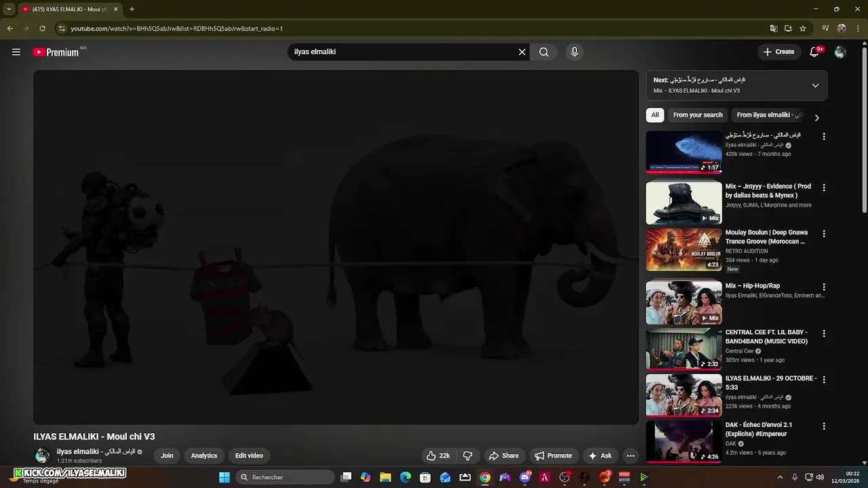The width and height of the screenshot is (868, 488).
Task: Open DAK - Échec D'envol 2.1 title
Action: [759, 429]
